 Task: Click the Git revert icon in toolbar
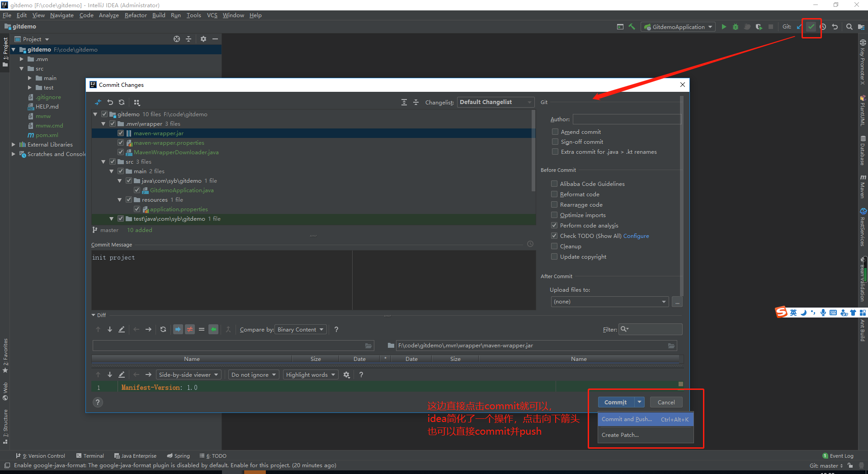835,27
